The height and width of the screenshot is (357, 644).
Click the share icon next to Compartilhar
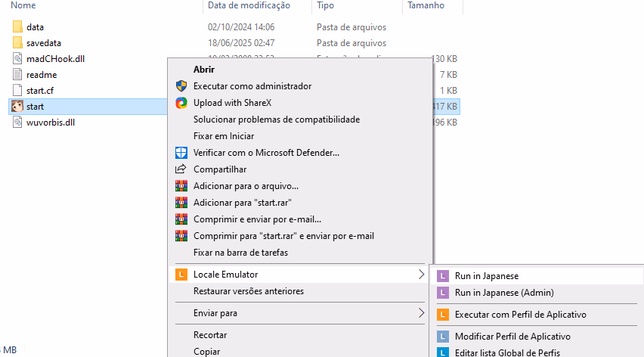tap(181, 169)
